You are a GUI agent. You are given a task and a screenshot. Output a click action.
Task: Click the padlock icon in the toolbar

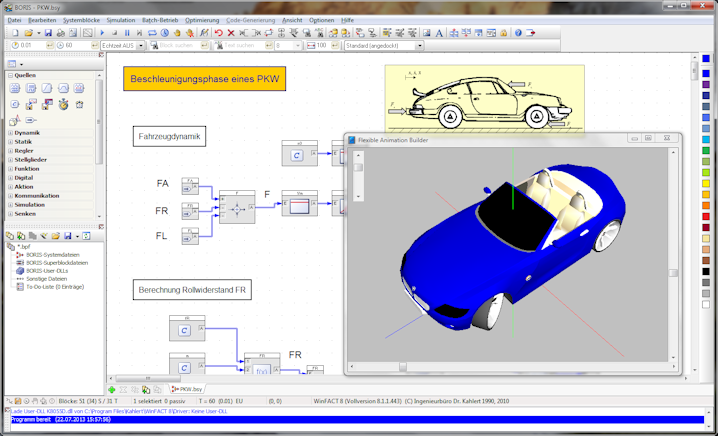[503, 33]
